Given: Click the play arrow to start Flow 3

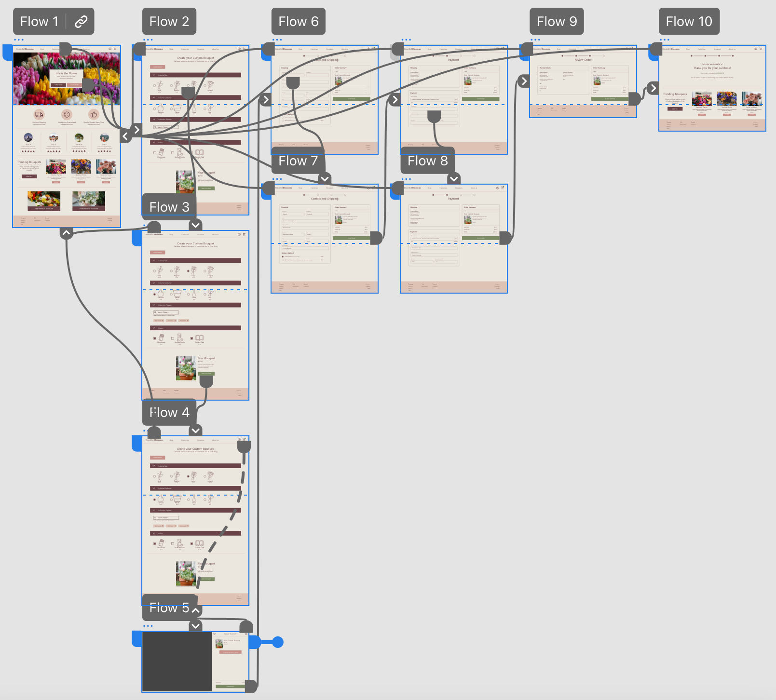Looking at the screenshot, I should point(195,225).
